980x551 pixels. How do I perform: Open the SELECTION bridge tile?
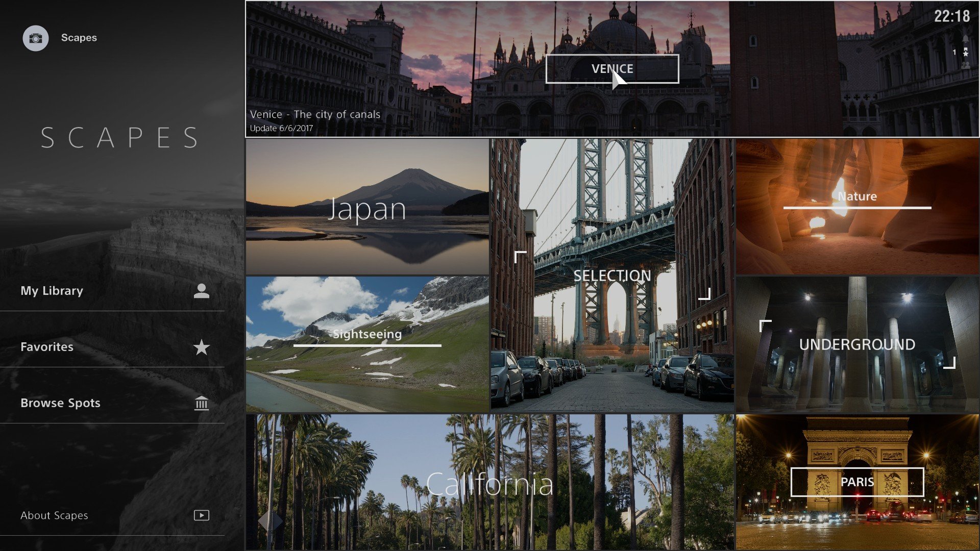click(x=611, y=275)
